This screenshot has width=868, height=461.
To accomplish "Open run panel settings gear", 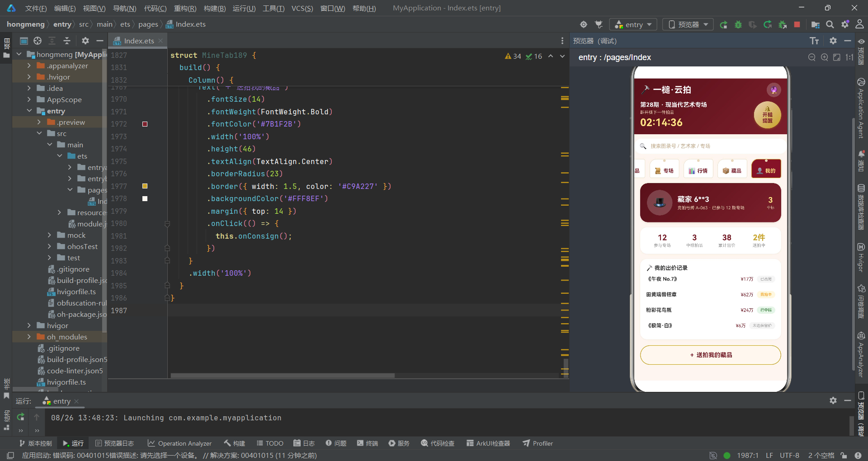I will click(x=833, y=400).
